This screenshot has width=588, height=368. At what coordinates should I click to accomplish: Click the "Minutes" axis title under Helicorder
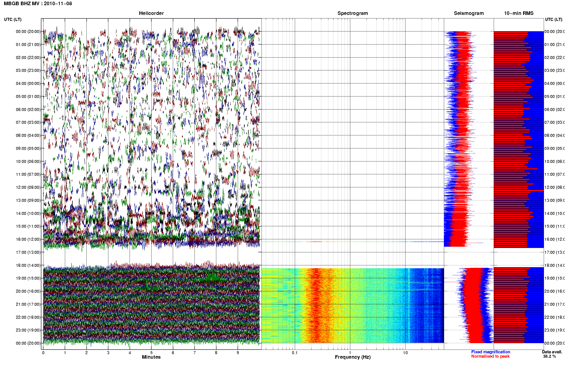pyautogui.click(x=151, y=357)
